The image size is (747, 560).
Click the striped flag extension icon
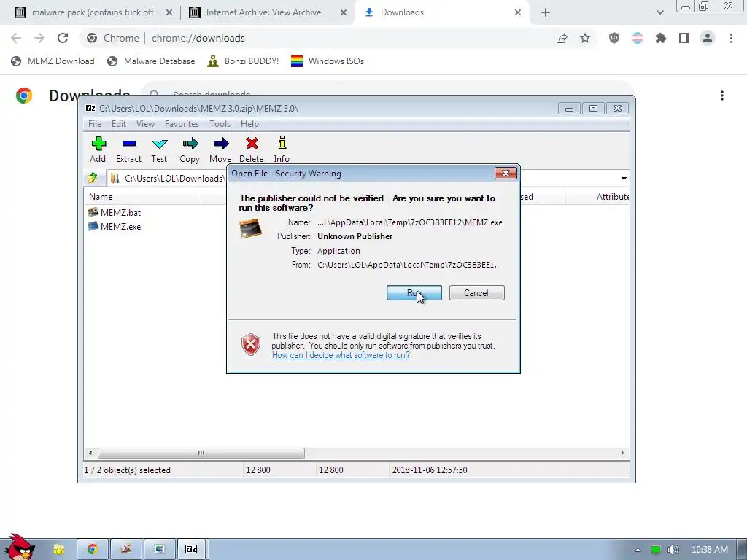click(x=638, y=38)
